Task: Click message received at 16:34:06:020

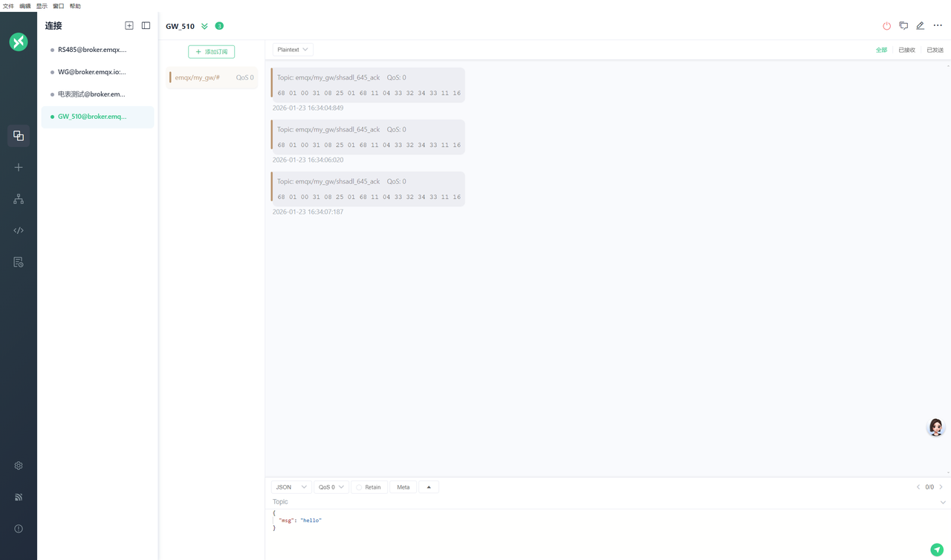Action: click(368, 137)
